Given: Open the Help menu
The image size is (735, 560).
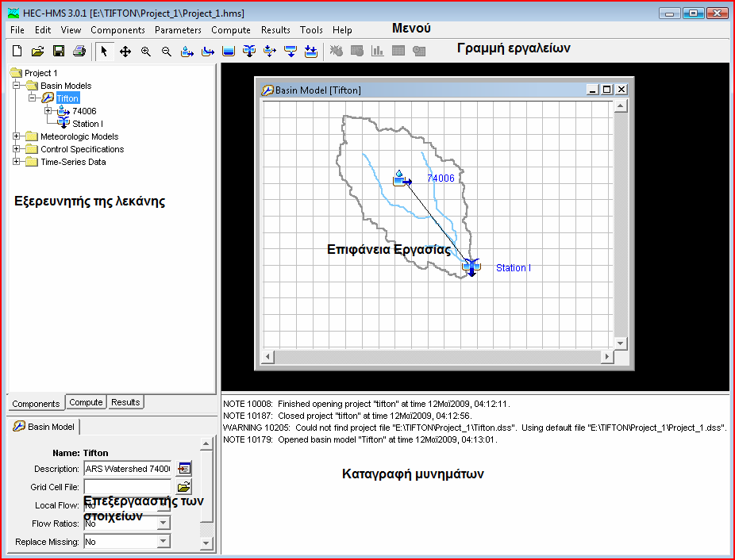Looking at the screenshot, I should click(342, 30).
